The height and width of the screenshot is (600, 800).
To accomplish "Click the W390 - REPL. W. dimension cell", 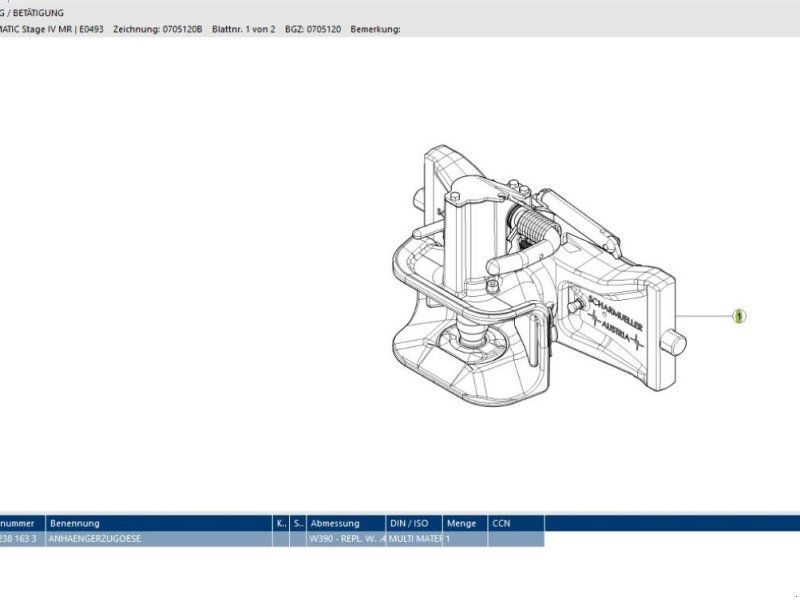I will [346, 539].
